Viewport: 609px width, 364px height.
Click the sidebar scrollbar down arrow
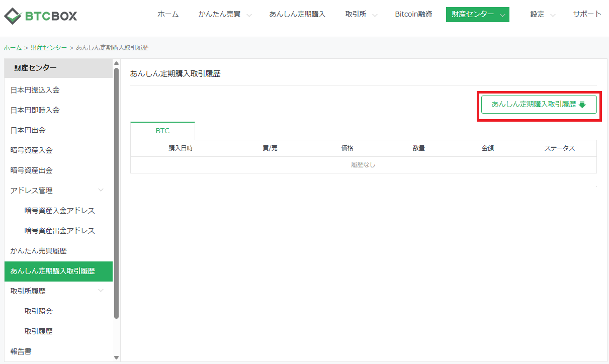tap(117, 358)
